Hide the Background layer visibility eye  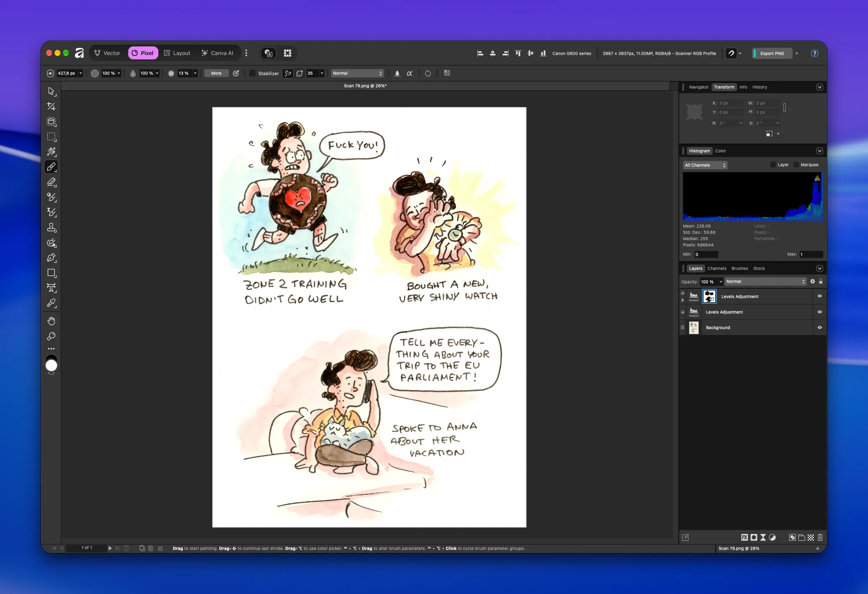click(819, 327)
